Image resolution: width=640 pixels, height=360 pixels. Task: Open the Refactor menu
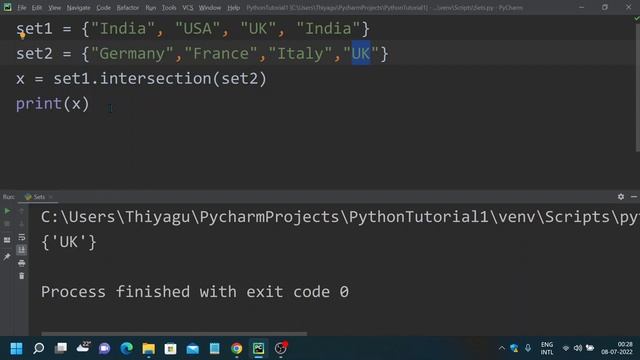pos(127,8)
